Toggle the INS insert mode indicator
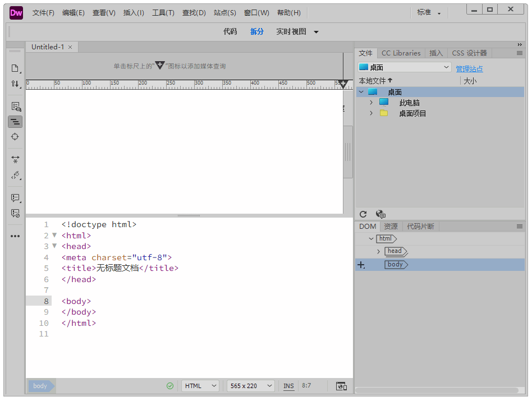Viewport: 532px width, 401px height. (x=288, y=386)
